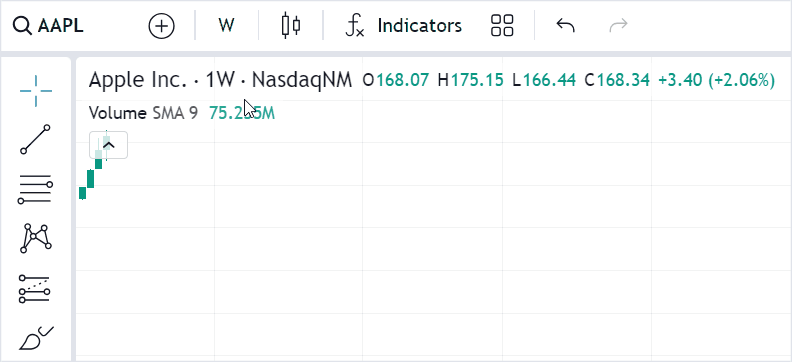Click the fx function icon
The height and width of the screenshot is (362, 792).
(355, 25)
